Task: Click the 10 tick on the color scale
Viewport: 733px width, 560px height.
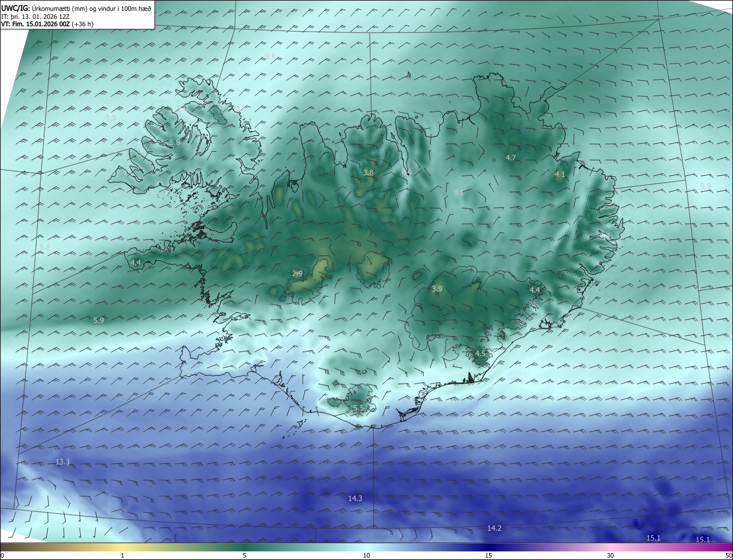Action: pos(366,555)
